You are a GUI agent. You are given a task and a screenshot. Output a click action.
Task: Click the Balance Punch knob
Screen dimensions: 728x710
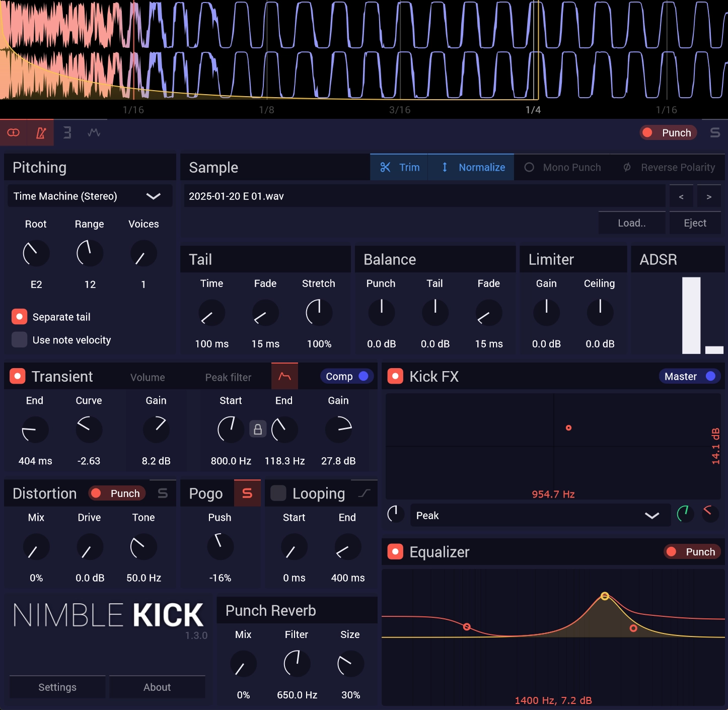tap(382, 313)
